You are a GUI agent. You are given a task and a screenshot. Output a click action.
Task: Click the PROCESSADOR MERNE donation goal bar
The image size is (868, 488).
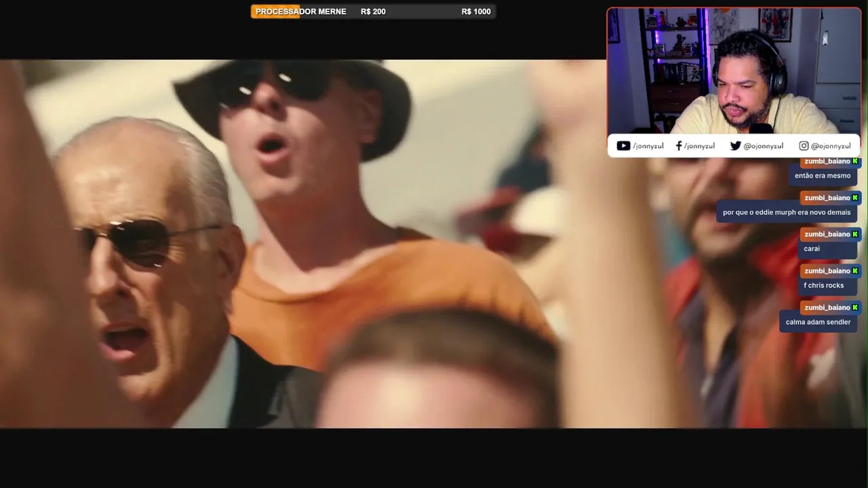373,12
